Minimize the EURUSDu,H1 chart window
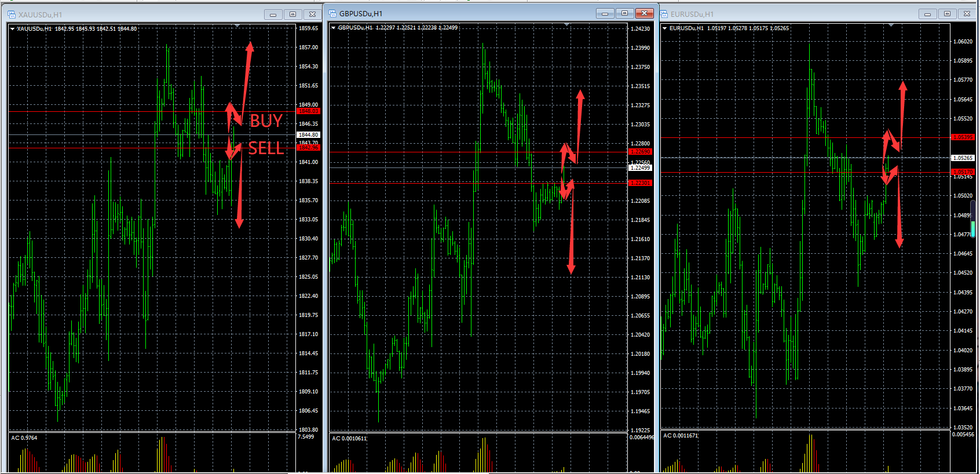 pyautogui.click(x=927, y=14)
